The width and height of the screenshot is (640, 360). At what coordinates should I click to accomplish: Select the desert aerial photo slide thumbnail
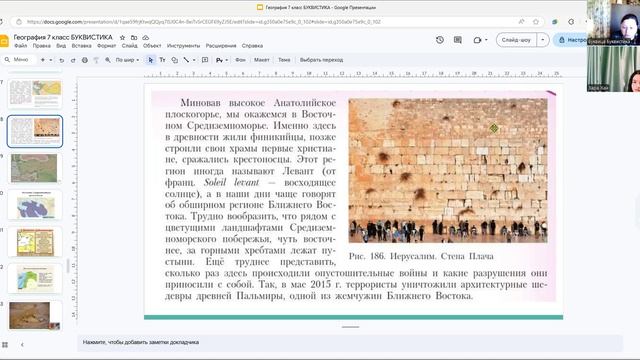[35, 316]
